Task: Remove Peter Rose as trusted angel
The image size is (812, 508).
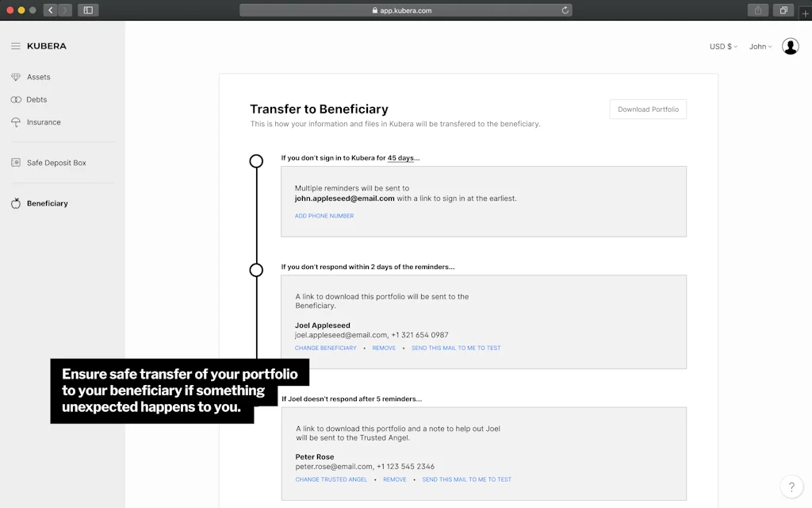Action: click(x=394, y=479)
